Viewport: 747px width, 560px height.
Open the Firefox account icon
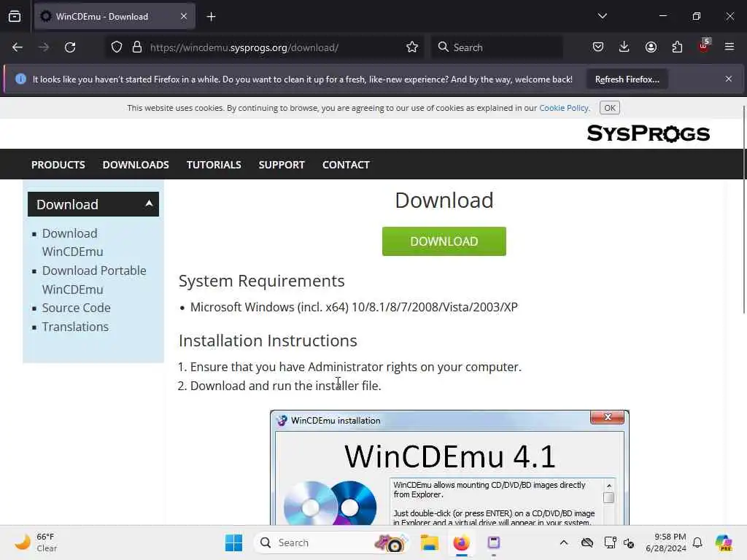pos(651,47)
